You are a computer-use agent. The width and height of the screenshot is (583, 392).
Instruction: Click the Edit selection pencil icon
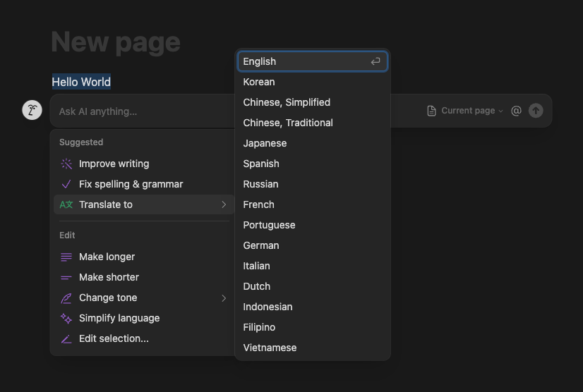[x=66, y=339]
